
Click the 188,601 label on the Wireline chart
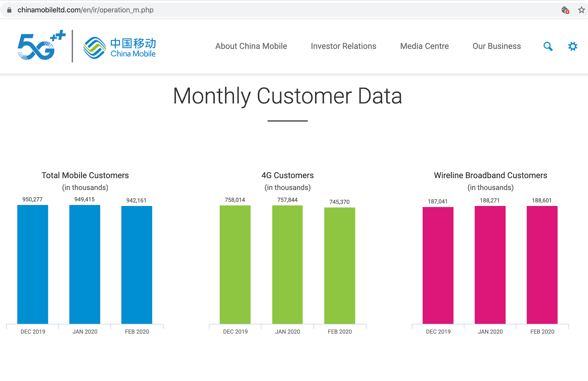pyautogui.click(x=542, y=200)
